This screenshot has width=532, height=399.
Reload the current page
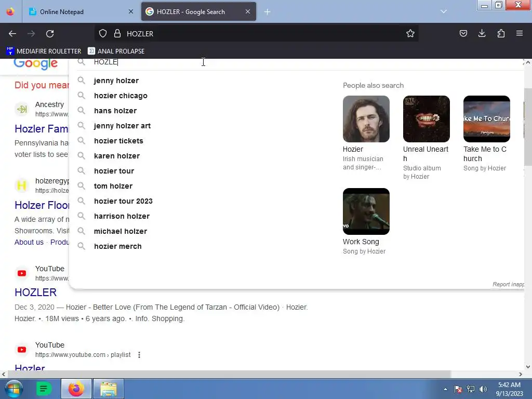[x=50, y=34]
